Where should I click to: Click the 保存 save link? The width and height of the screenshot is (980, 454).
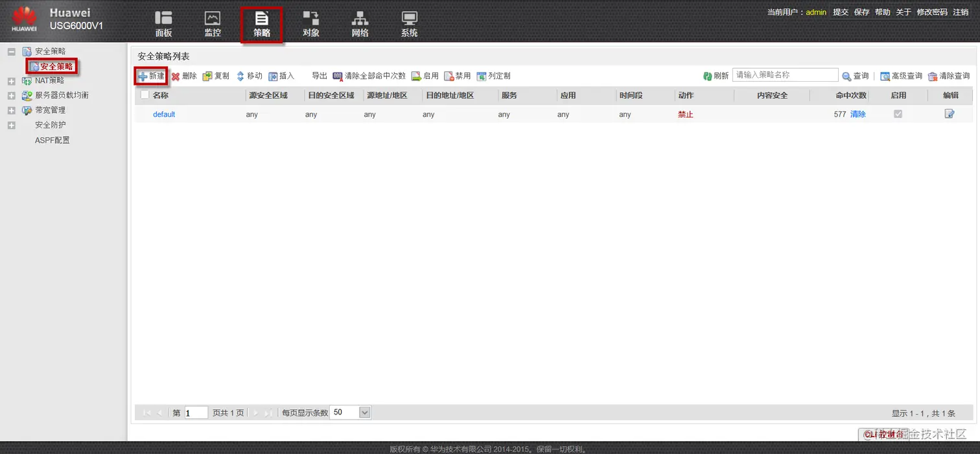click(861, 12)
